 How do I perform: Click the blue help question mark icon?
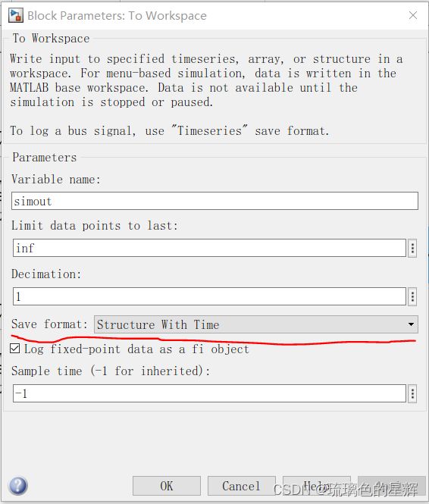tap(18, 485)
